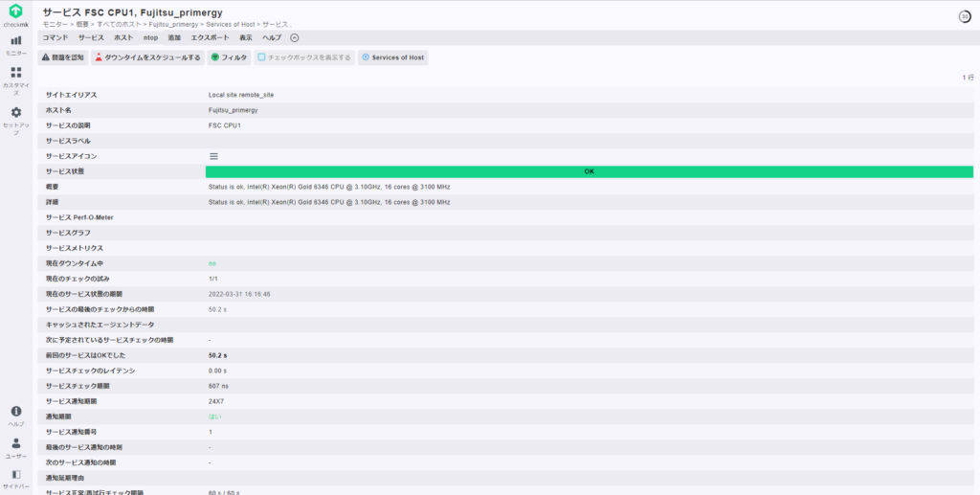Open the Export menu

click(210, 37)
